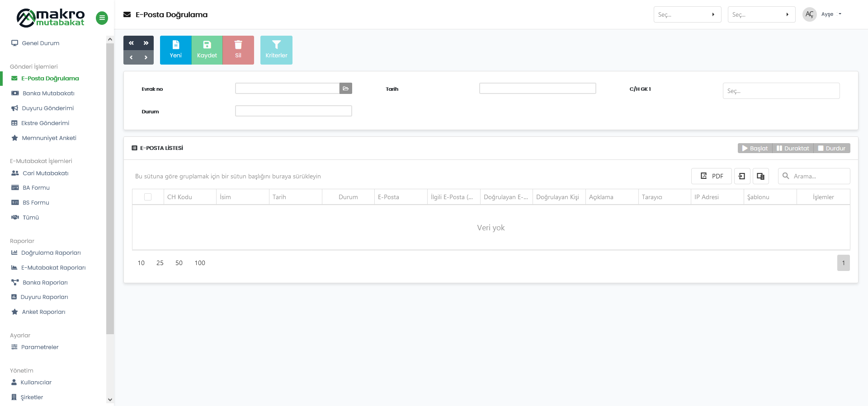Export the list with PDF button
The height and width of the screenshot is (406, 868).
click(x=711, y=176)
